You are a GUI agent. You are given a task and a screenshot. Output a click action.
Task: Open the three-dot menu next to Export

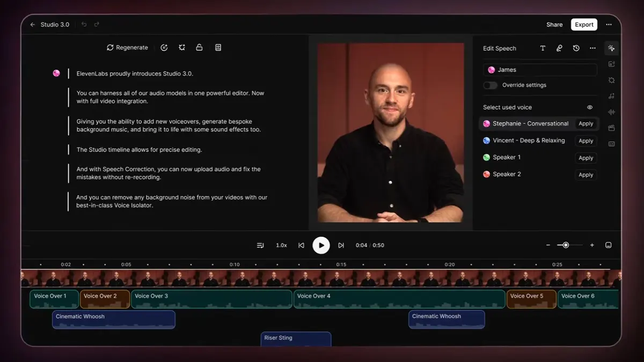[609, 25]
